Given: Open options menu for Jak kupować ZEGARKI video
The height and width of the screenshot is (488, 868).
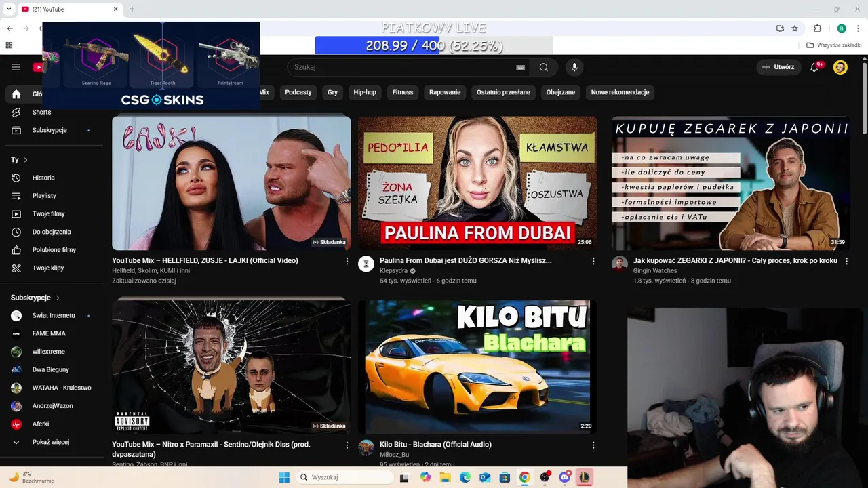Looking at the screenshot, I should (x=846, y=261).
